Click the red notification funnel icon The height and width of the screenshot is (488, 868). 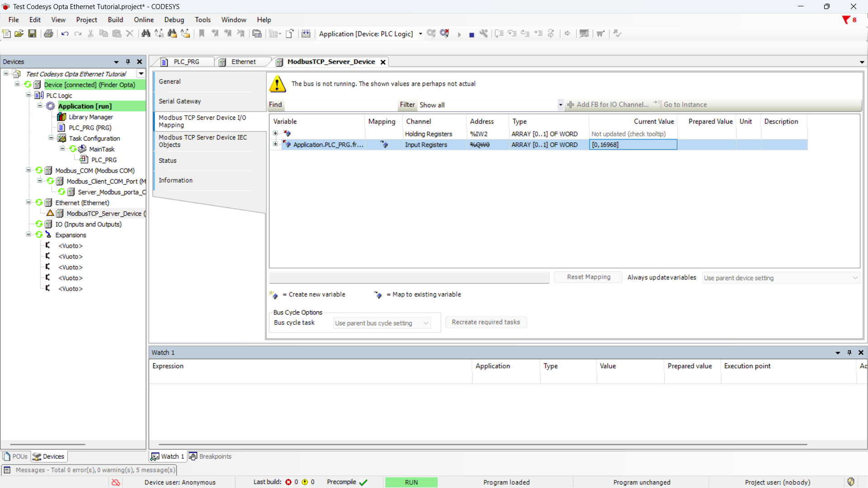(x=846, y=20)
